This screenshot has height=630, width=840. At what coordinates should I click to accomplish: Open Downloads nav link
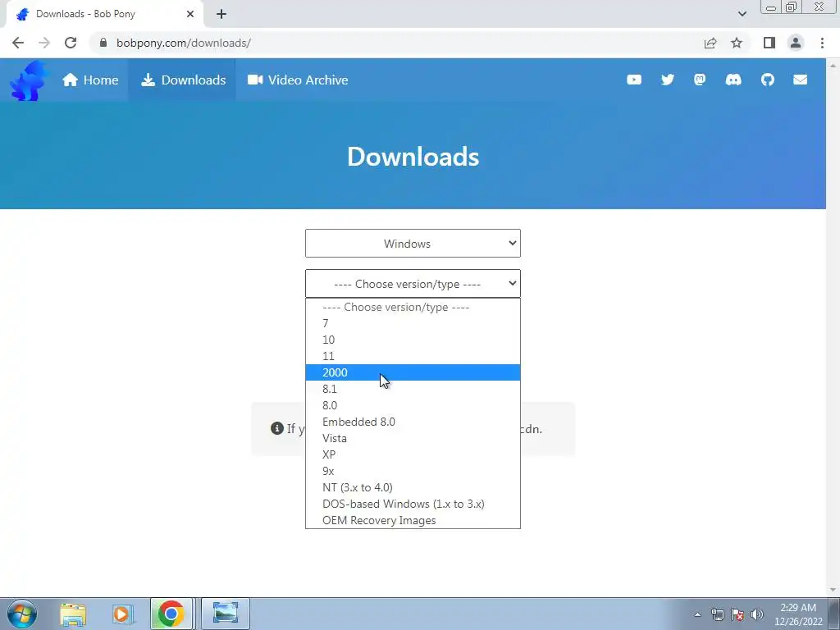(x=183, y=80)
